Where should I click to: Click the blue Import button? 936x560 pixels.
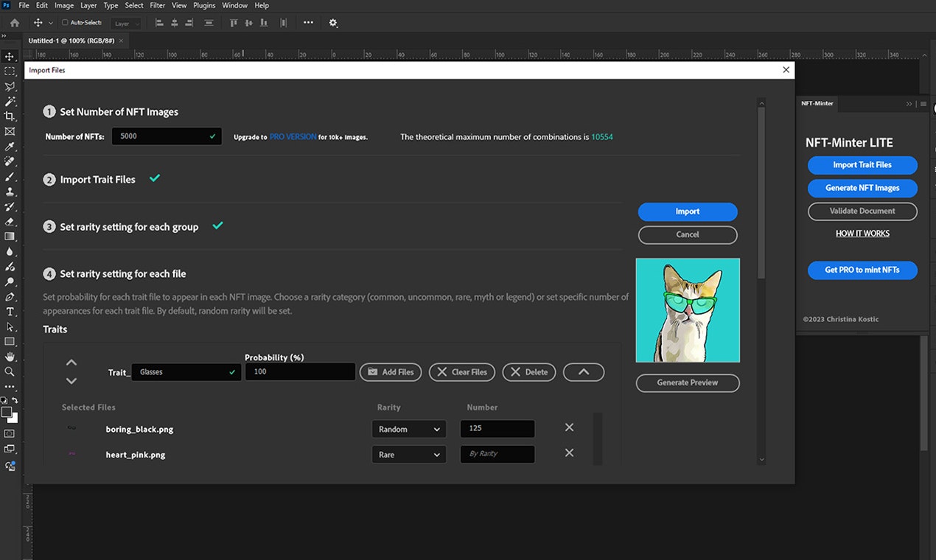[688, 211]
